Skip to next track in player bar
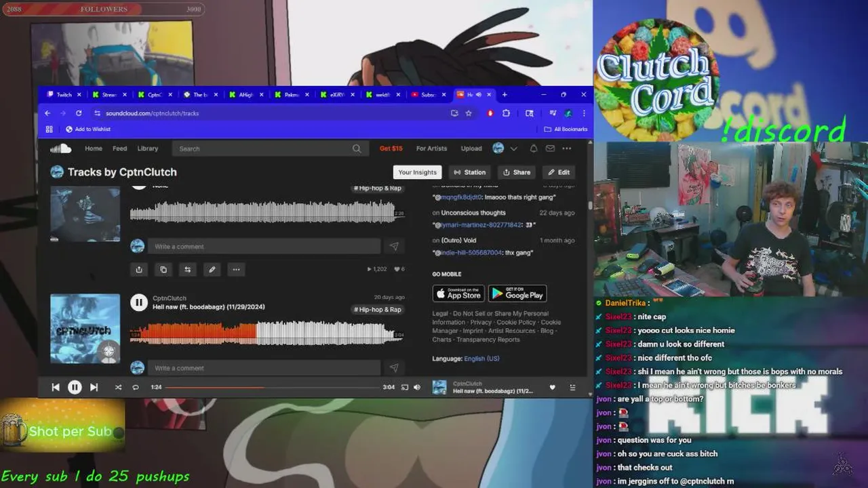 click(x=94, y=387)
